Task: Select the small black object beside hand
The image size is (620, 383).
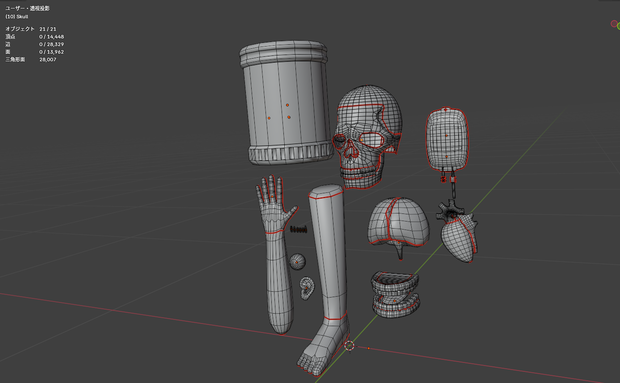Action: (299, 229)
